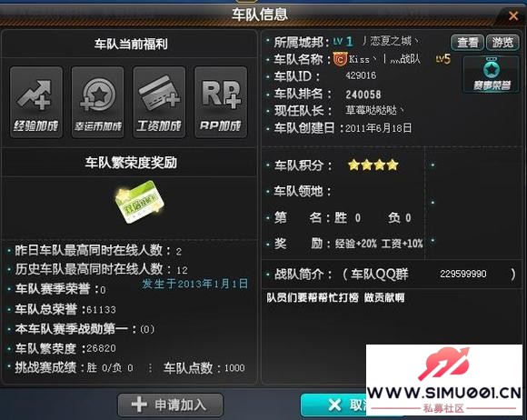
Task: Click the team intro text 队员们要帮帮忙打榜
Action: pyautogui.click(x=313, y=297)
